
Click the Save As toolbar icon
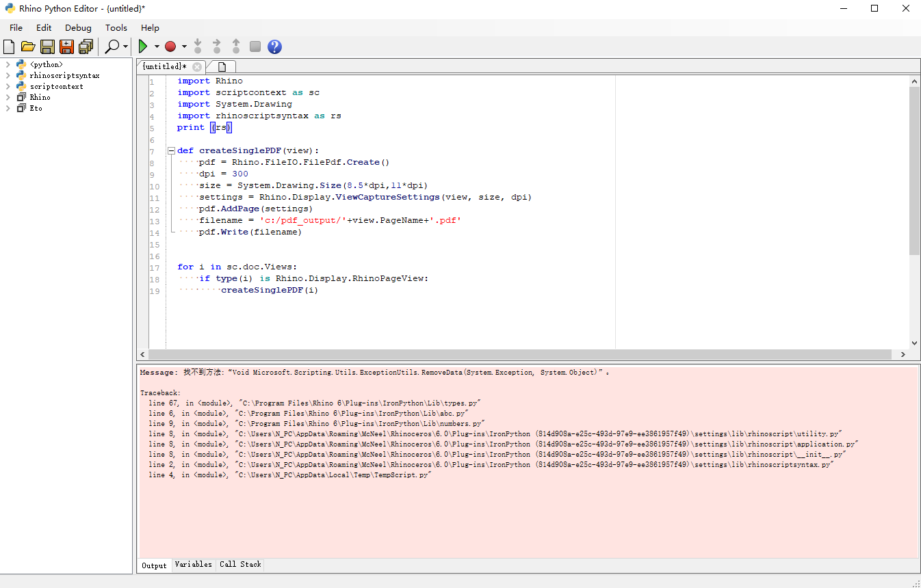[x=66, y=46]
